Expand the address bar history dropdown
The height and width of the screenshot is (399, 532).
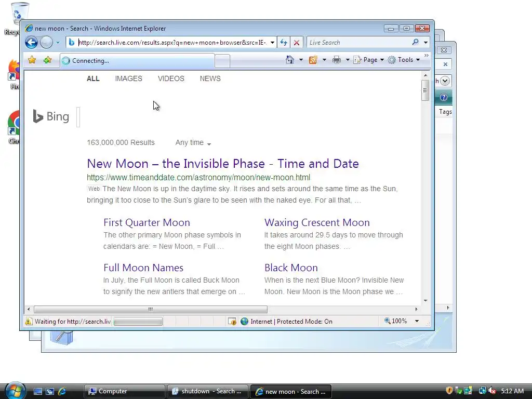[272, 43]
